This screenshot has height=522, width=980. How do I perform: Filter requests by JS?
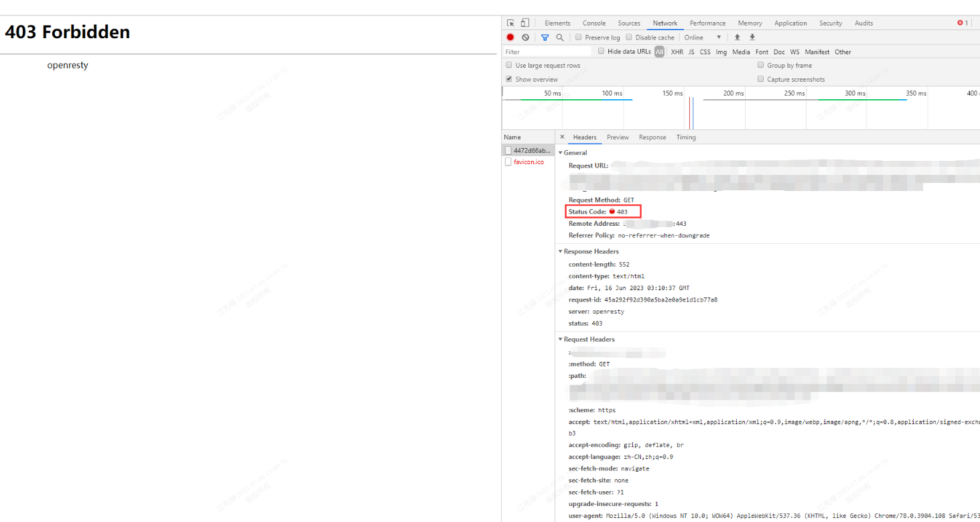(691, 52)
